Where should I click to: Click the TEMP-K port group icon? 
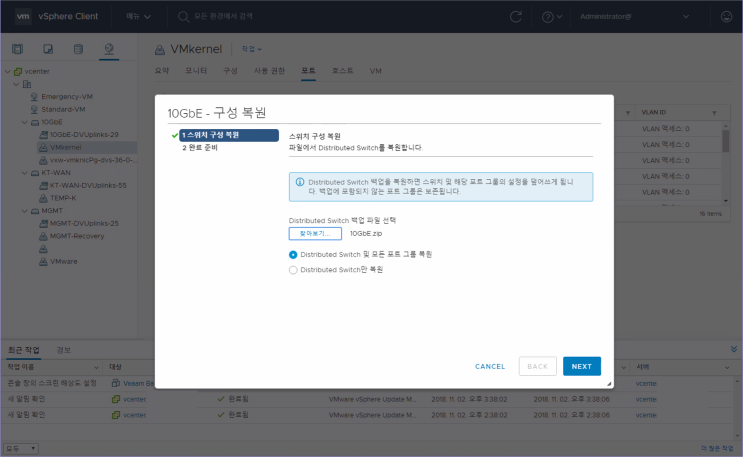pos(43,198)
